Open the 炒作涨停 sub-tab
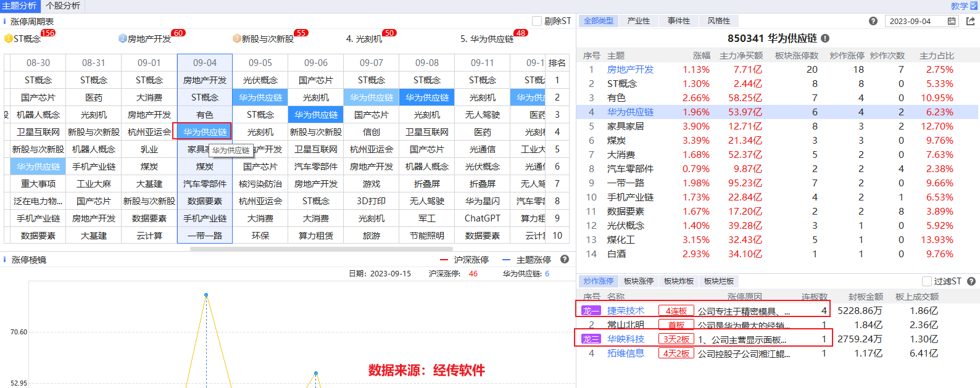Viewport: 980px width, 388px height. click(x=599, y=281)
